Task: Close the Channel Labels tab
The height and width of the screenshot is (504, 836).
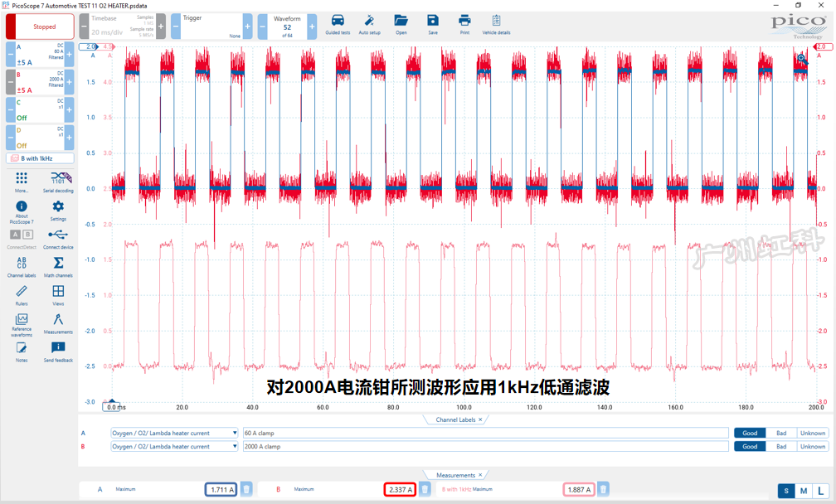Action: 480,419
